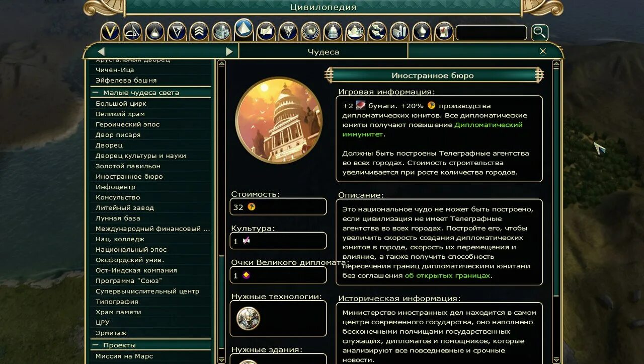Screen dimensions: 644x364
Task: Follow the Дипломатический иммунитет link
Action: click(433, 129)
